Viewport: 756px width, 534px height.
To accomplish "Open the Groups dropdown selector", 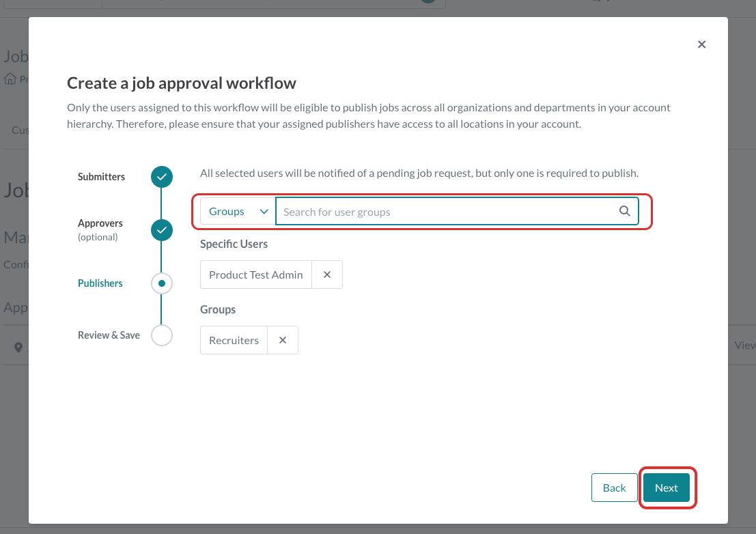I will pos(238,211).
